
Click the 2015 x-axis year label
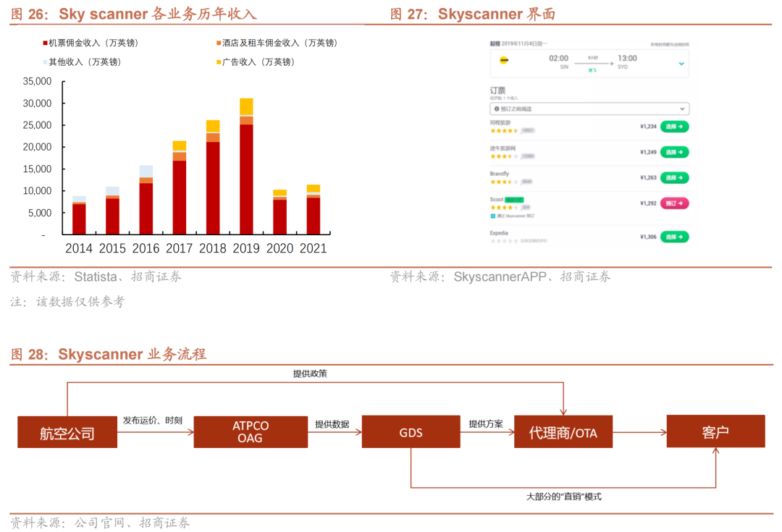[112, 248]
